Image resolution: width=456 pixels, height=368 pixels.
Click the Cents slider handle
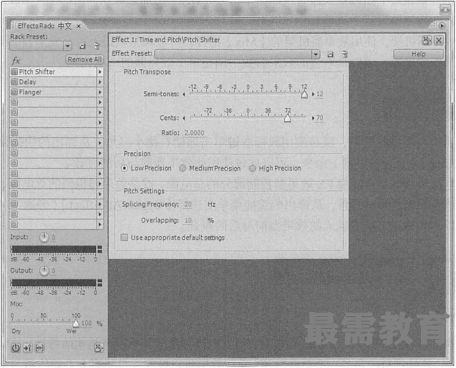[x=287, y=118]
